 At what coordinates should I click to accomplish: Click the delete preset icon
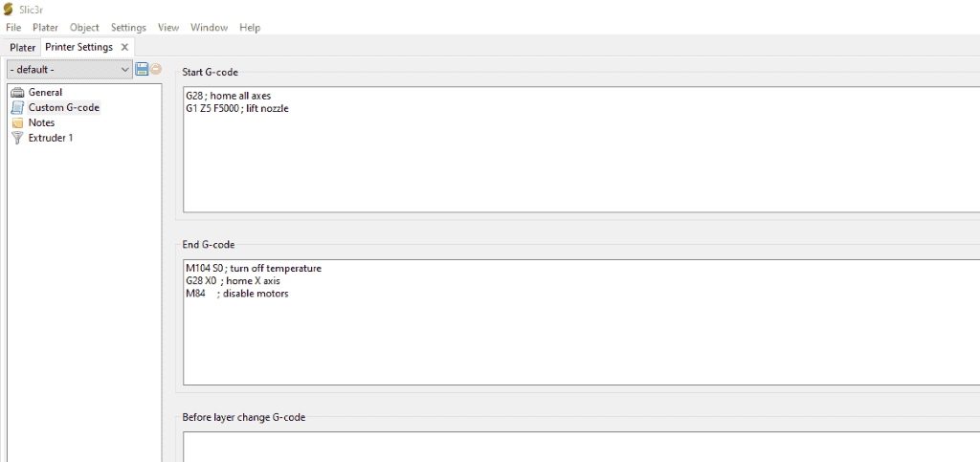(156, 69)
